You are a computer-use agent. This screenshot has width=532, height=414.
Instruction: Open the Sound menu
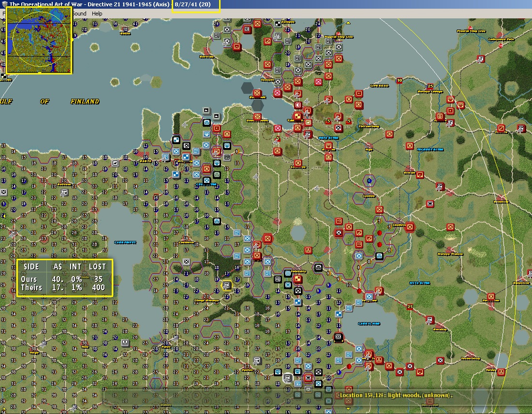[x=79, y=14]
